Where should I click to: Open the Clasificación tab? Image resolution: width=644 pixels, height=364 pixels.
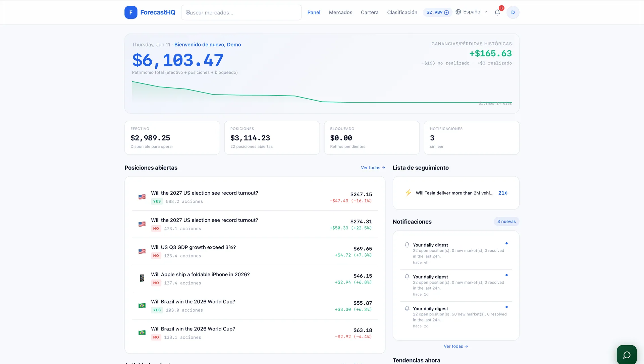pyautogui.click(x=402, y=12)
